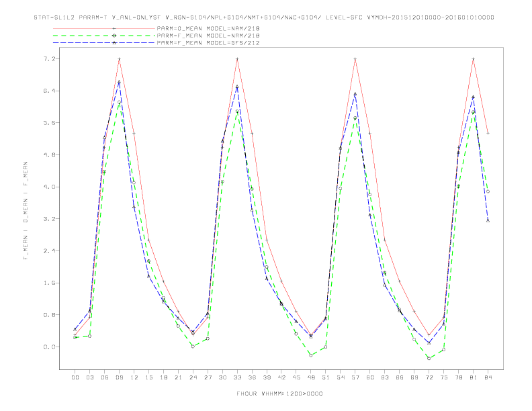Click the x-axis tick label 36
This screenshot has width=532, height=411.
[x=252, y=377]
